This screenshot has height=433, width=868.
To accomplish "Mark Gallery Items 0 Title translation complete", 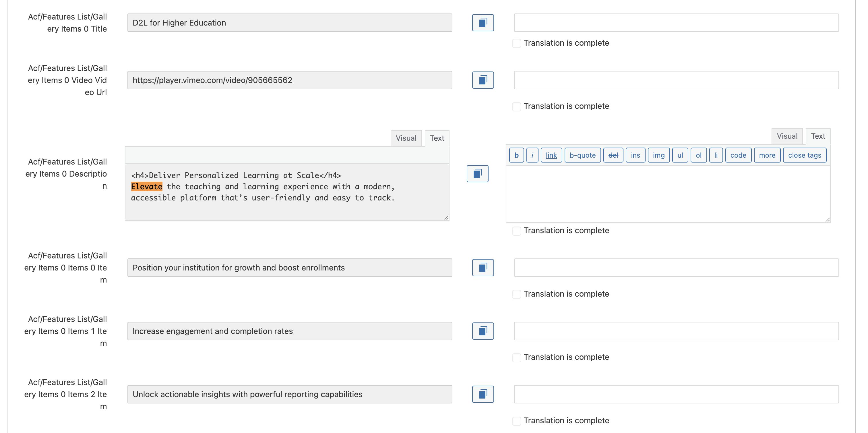I will coord(516,43).
